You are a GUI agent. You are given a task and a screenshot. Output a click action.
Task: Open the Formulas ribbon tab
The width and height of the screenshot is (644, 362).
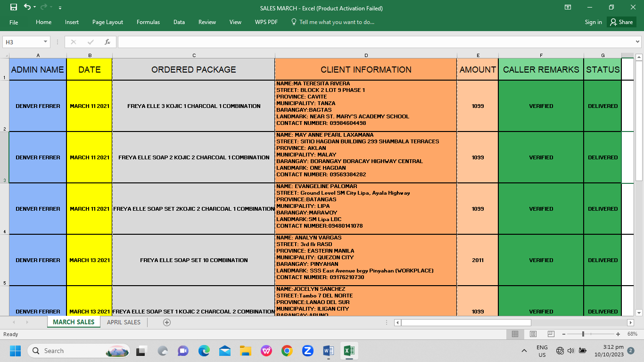click(148, 22)
